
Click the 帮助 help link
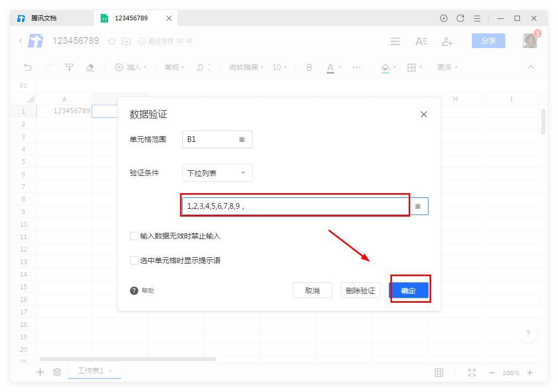click(148, 291)
